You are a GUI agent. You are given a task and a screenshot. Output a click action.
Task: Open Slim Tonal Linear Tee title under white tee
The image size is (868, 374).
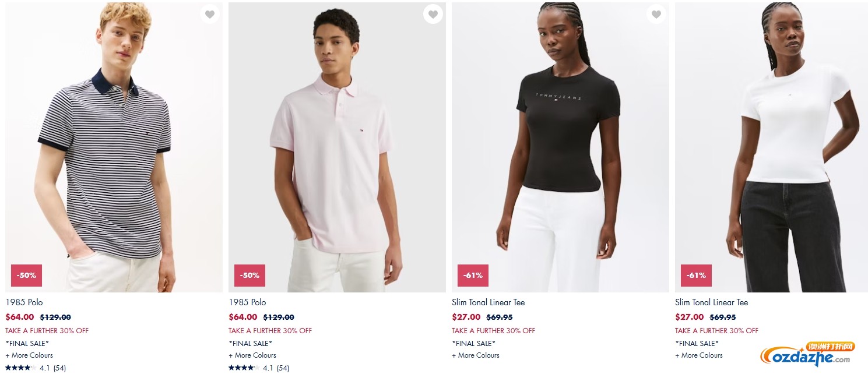click(x=711, y=302)
